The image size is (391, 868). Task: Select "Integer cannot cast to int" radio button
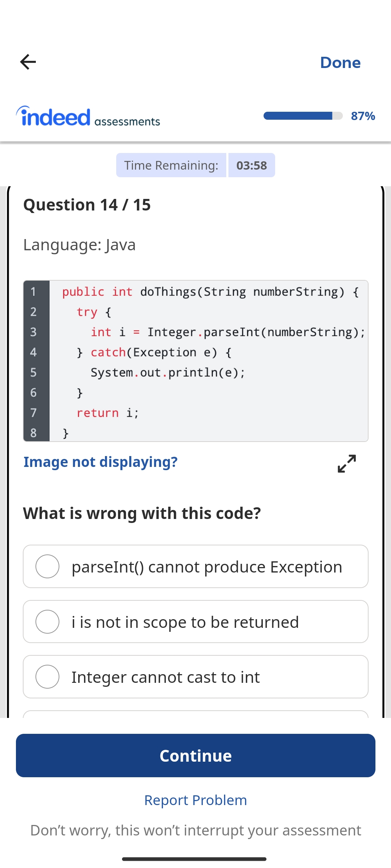click(x=47, y=677)
